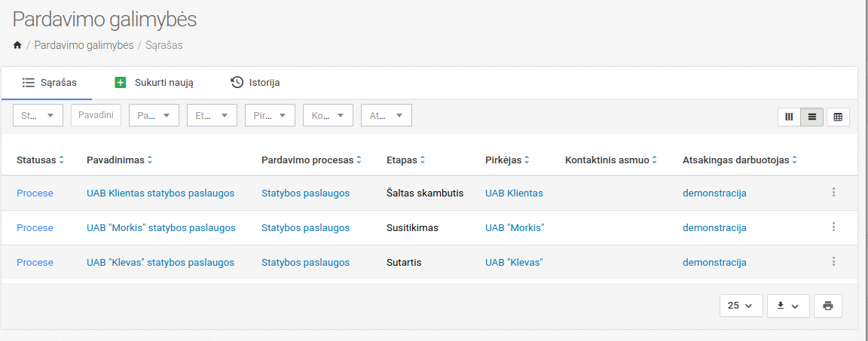Select the list view layout icon
Screen dimensions: 868x341
click(811, 117)
